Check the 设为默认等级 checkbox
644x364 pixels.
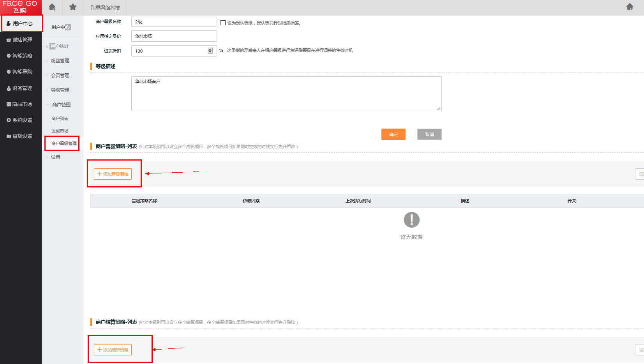(x=223, y=23)
